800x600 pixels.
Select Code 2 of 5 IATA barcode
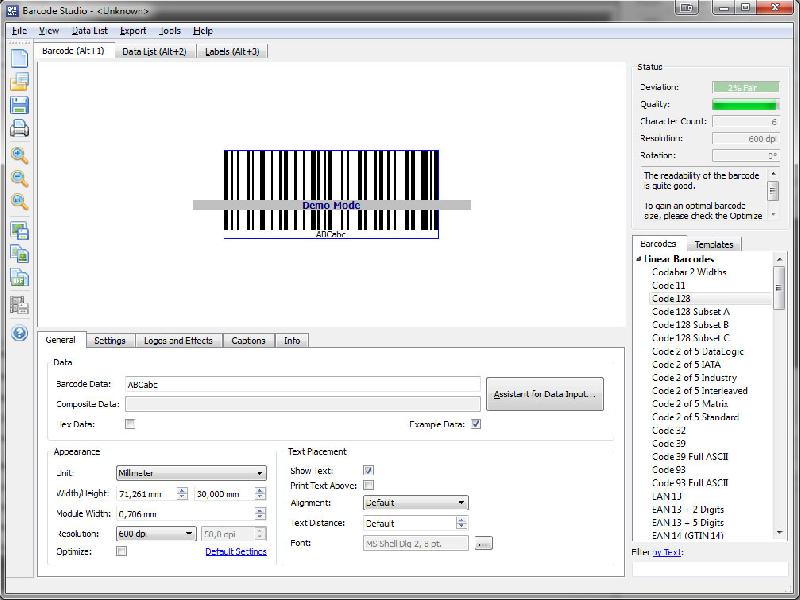pyautogui.click(x=686, y=365)
